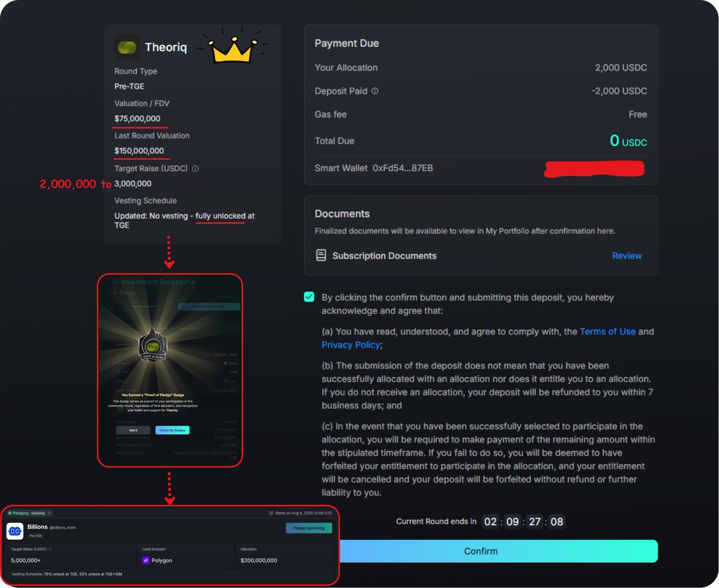Click the '75% unlock at TGE' vesting text
719x588 pixels.
(x=60, y=574)
